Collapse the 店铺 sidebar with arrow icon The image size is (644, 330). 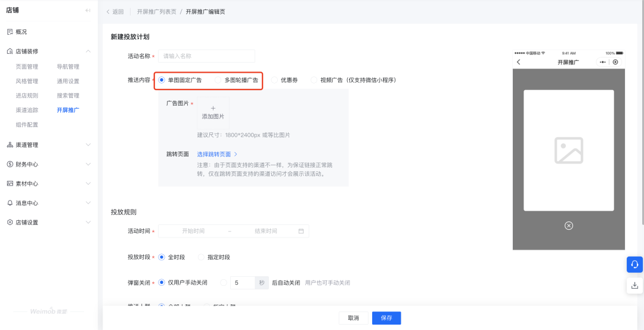[x=88, y=10]
